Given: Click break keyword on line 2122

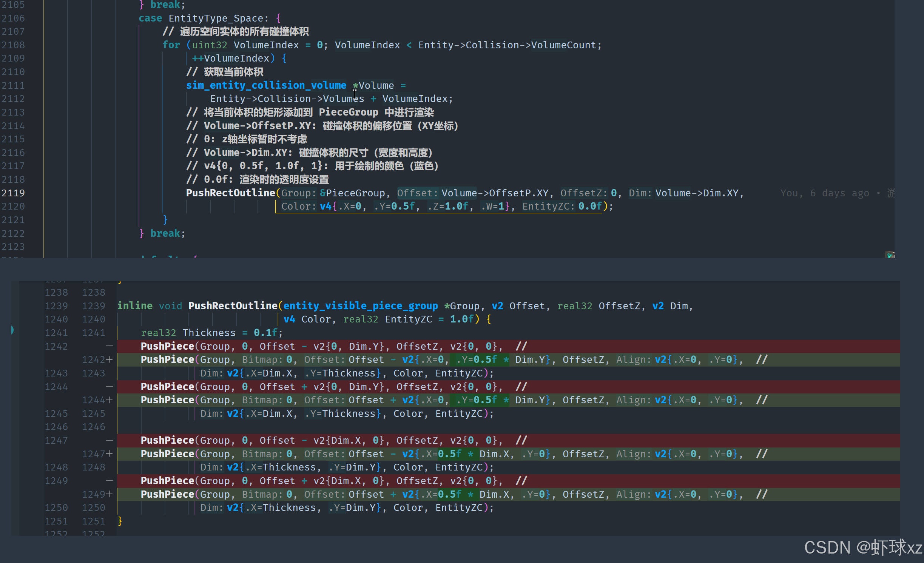Looking at the screenshot, I should point(165,233).
